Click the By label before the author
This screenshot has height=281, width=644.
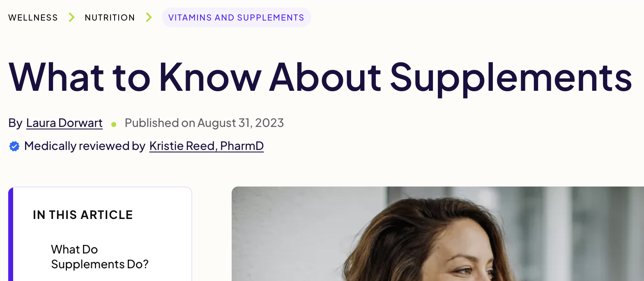[15, 123]
